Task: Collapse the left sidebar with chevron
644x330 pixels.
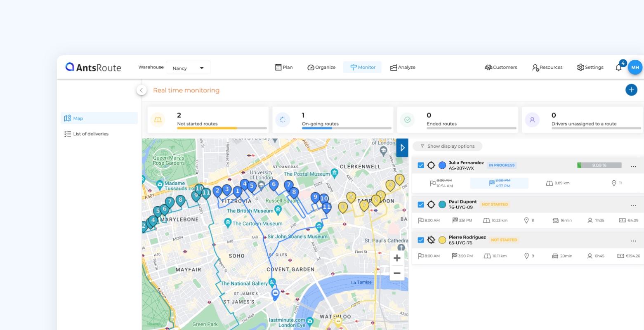Action: pos(142,90)
